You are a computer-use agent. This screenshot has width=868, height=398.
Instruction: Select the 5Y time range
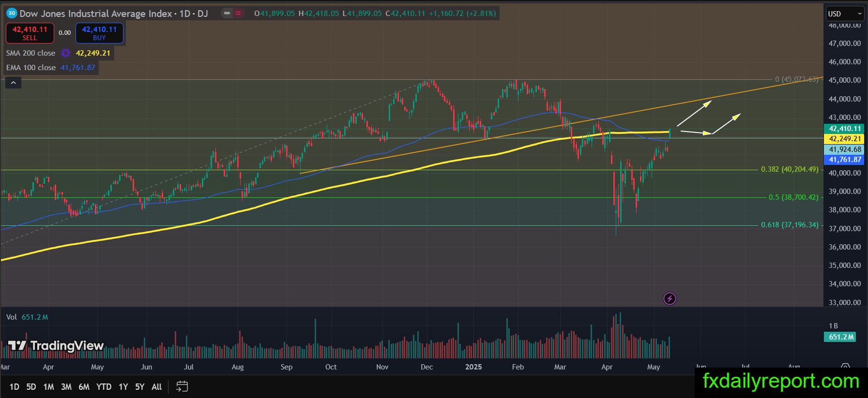click(x=140, y=387)
